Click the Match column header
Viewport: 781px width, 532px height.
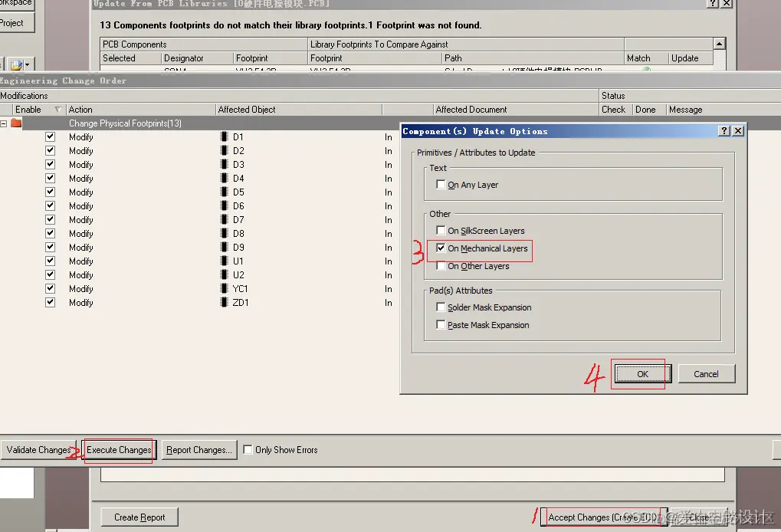click(646, 58)
